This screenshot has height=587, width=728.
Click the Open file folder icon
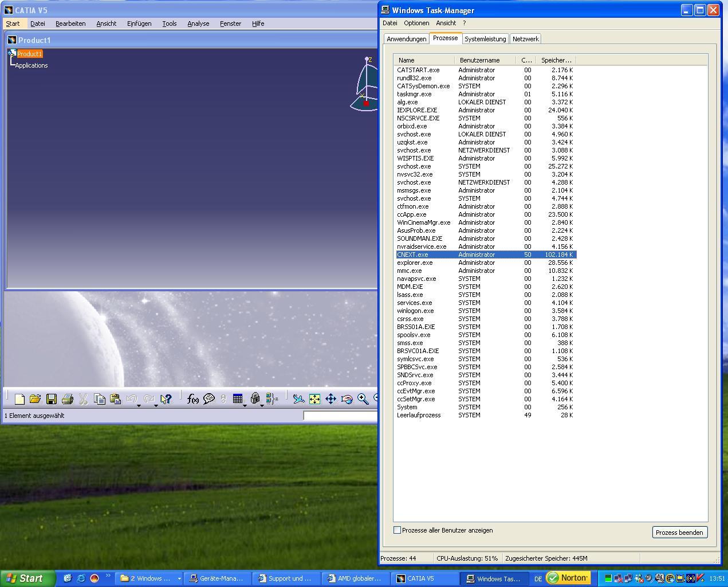pos(35,399)
